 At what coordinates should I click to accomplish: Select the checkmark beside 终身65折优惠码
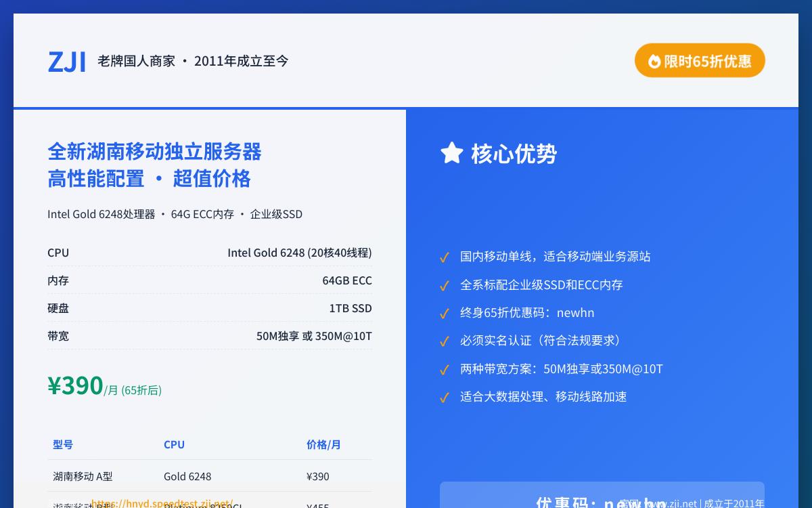445,314
